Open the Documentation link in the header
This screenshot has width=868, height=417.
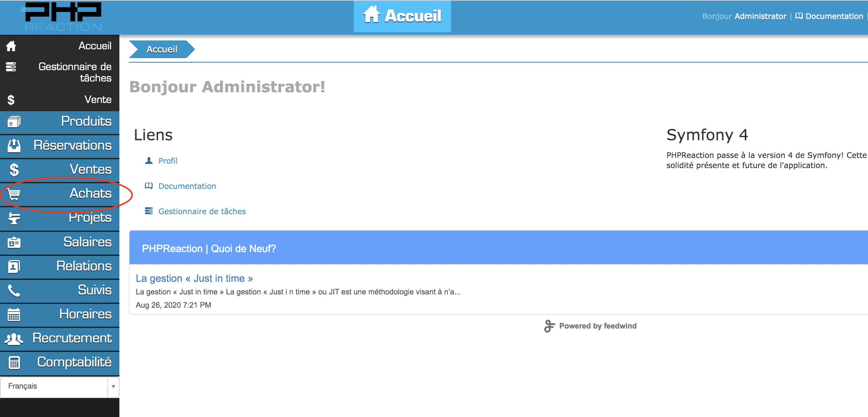834,16
